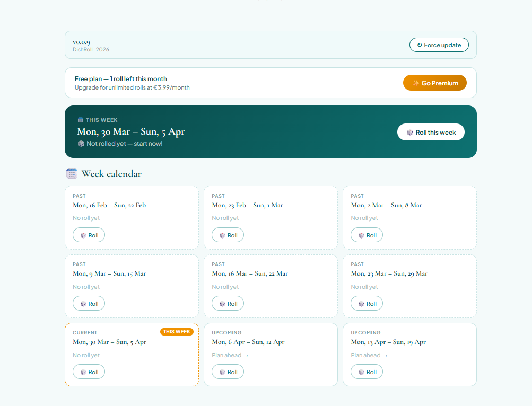Click card date Mon, 23 Feb – Sun, 1 Mar

point(247,205)
